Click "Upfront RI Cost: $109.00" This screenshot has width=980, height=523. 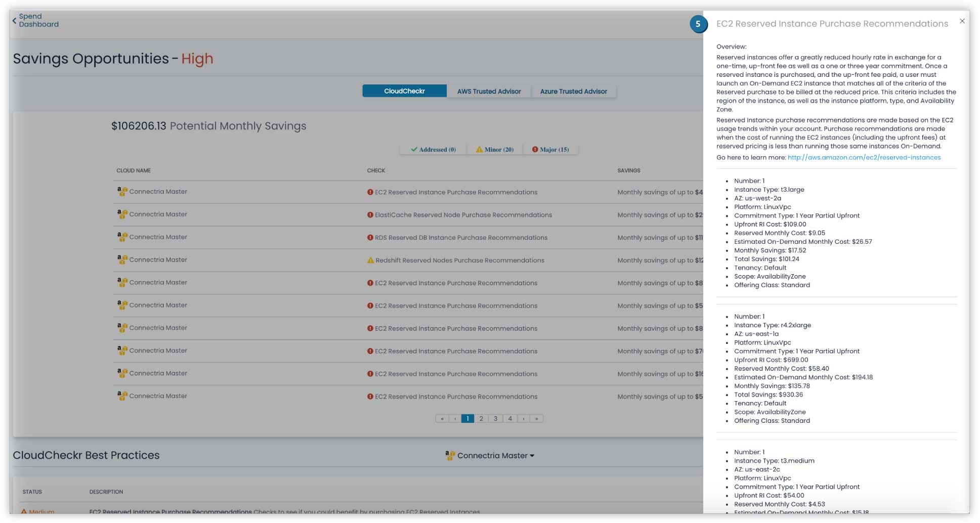[x=770, y=225]
